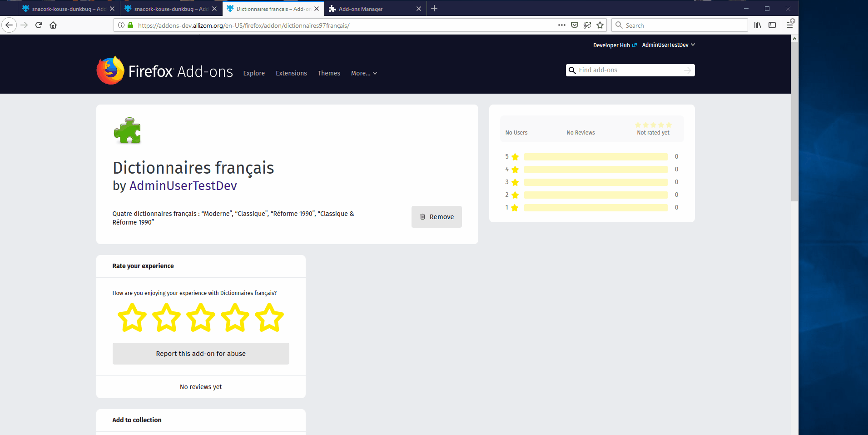Rate the add-on five stars
Image resolution: width=868 pixels, height=435 pixels.
[269, 317]
